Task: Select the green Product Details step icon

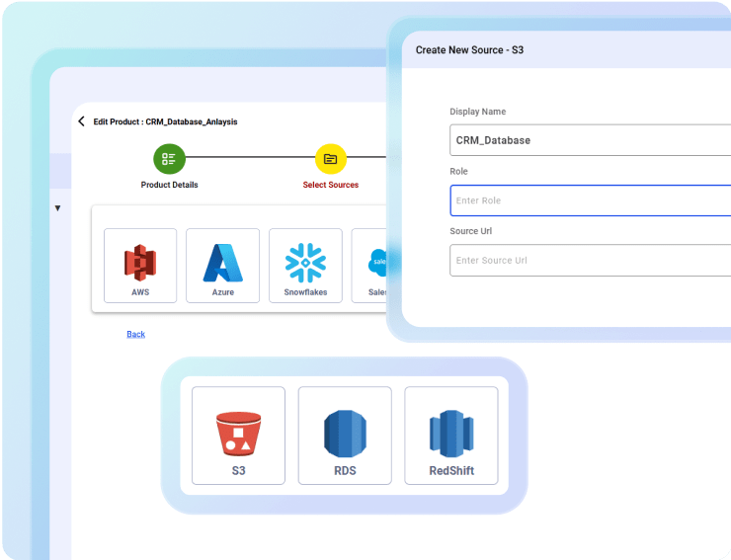Action: [169, 159]
